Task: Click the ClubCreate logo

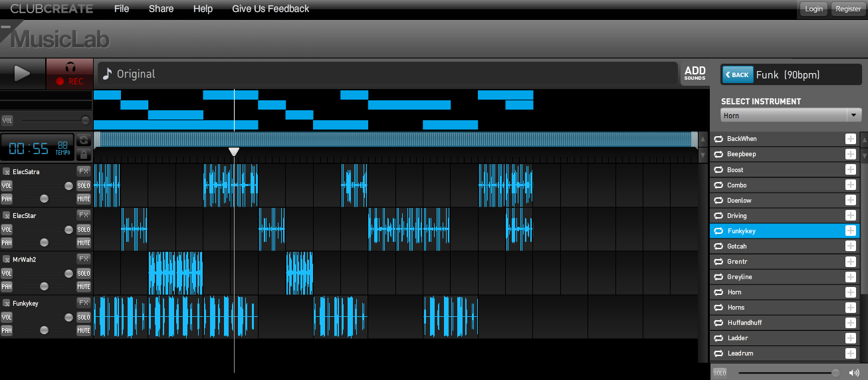Action: click(x=51, y=9)
